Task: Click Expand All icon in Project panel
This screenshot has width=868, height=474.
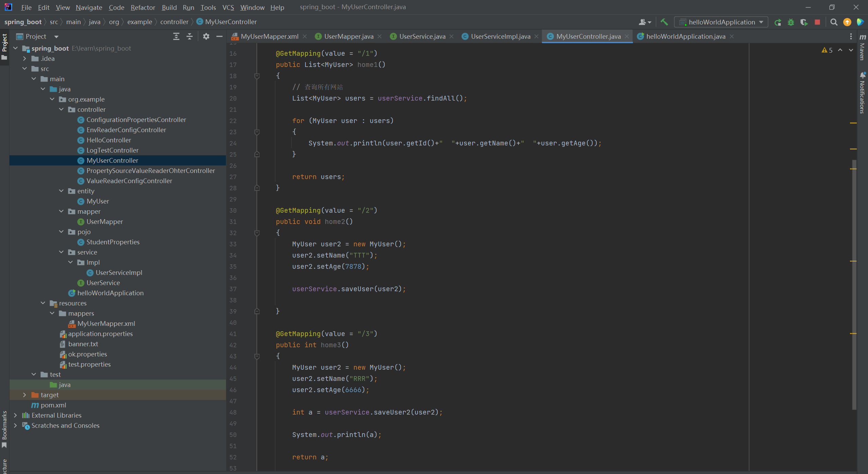Action: (176, 36)
